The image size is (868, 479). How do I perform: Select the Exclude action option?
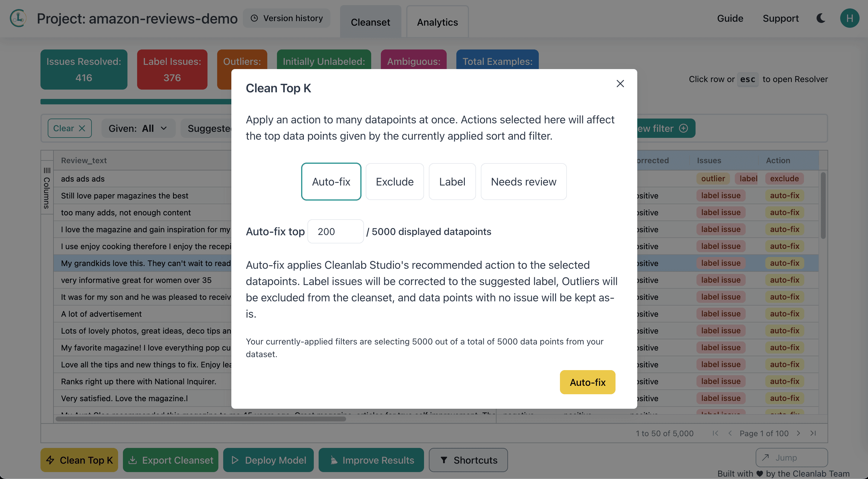(394, 182)
